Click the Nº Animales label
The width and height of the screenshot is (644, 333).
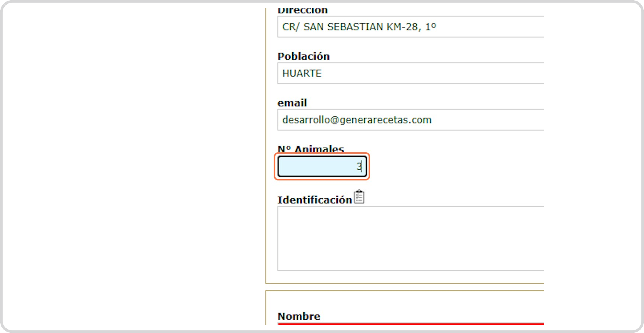coord(311,149)
